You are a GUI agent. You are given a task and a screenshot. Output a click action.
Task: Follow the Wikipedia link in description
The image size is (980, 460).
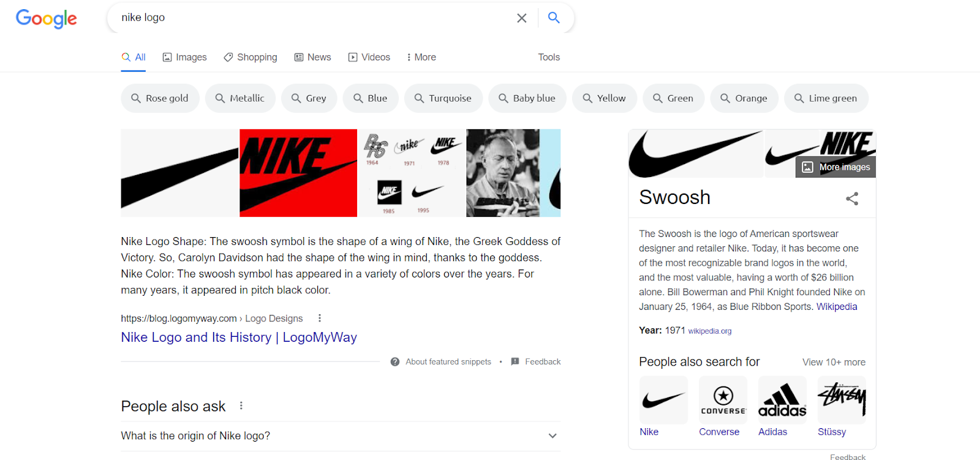[837, 307]
